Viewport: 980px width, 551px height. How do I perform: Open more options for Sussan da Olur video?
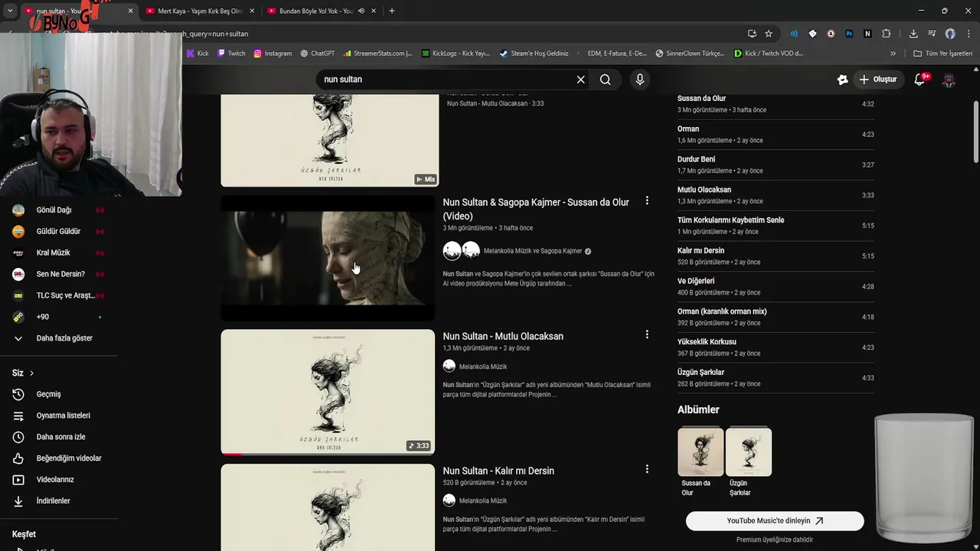tap(647, 201)
